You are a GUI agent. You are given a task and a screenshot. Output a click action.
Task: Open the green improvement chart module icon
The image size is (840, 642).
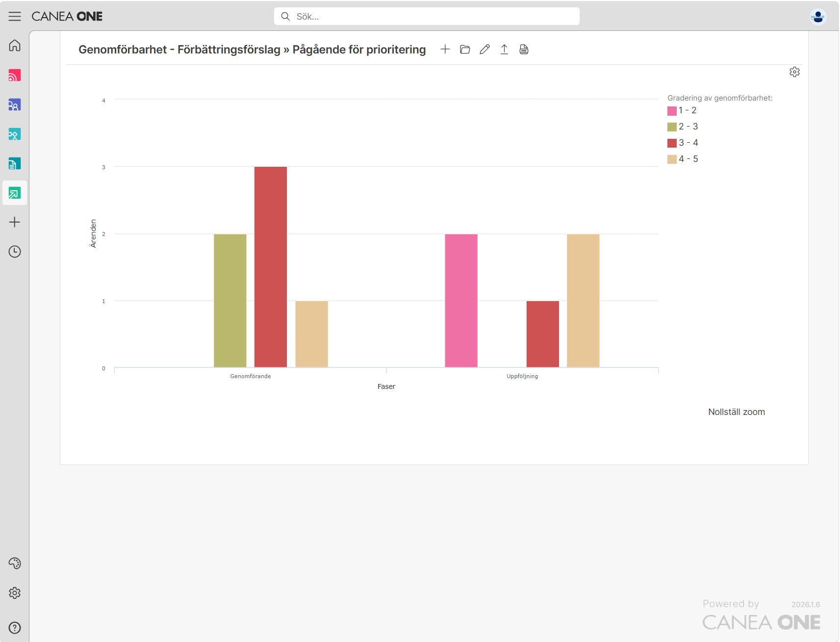click(15, 193)
